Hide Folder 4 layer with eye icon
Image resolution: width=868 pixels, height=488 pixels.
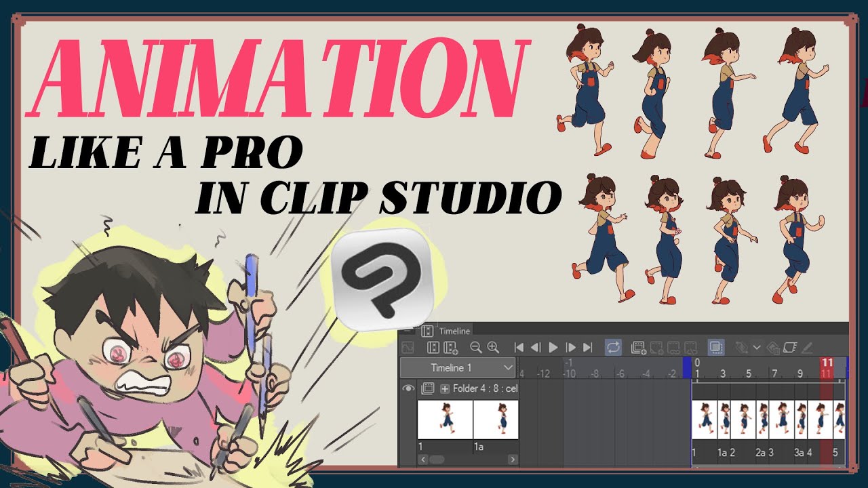408,388
